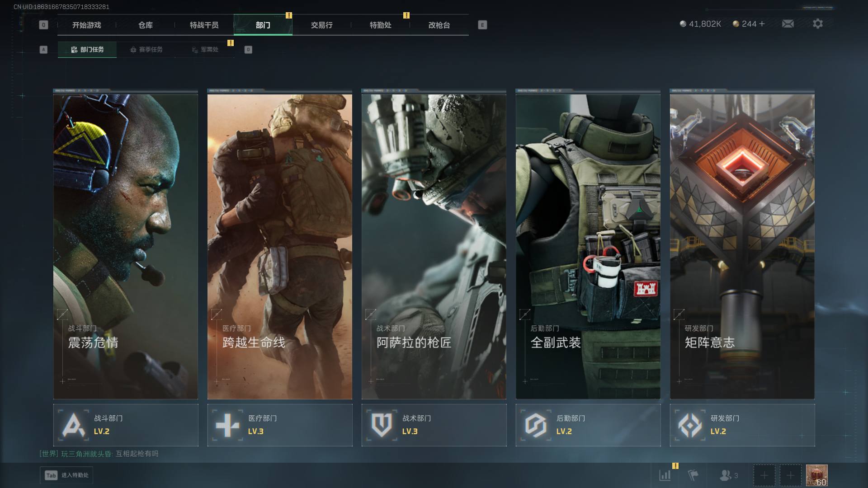The height and width of the screenshot is (488, 868).
Task: Click the flag icon in bottom bar
Action: 693,475
